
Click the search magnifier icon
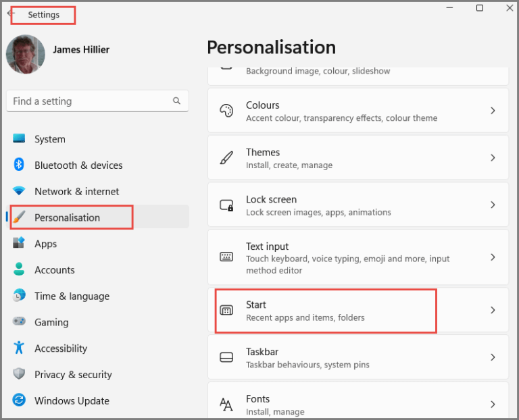click(x=177, y=101)
